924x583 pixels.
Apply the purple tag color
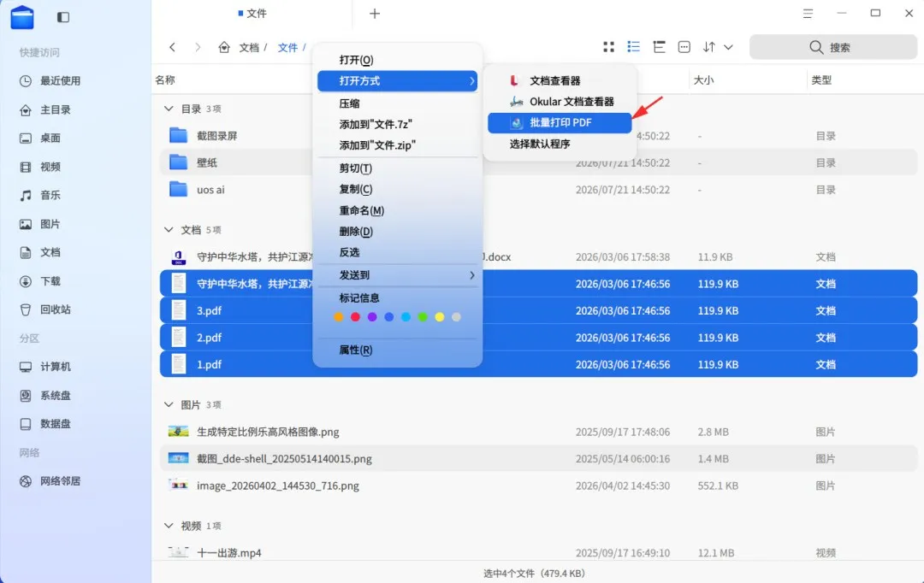[x=372, y=317]
